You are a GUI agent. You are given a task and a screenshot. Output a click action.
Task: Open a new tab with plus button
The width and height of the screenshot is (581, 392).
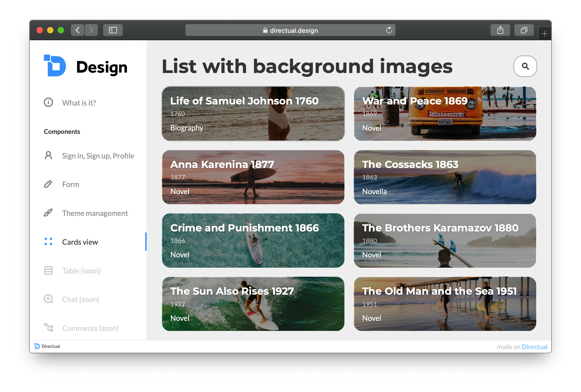[544, 34]
